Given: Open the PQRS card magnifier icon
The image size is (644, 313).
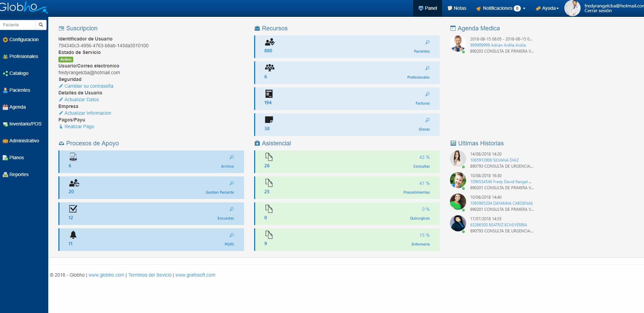Looking at the screenshot, I should coord(232,235).
